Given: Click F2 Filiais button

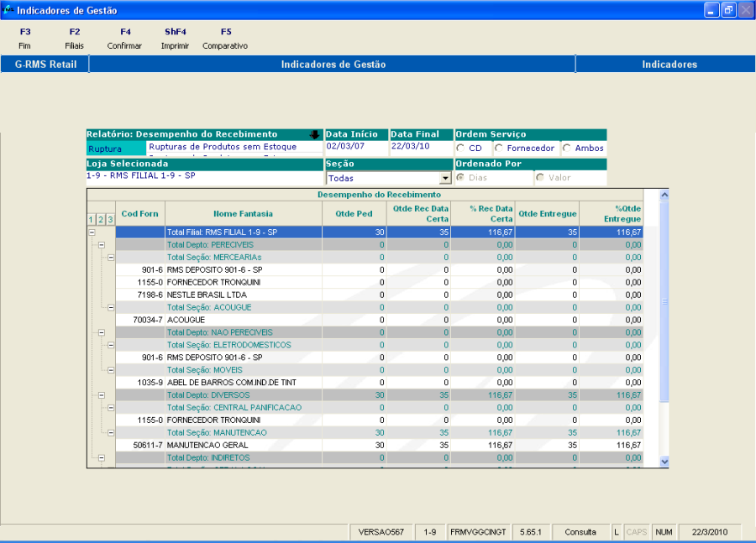Looking at the screenshot, I should (x=75, y=39).
